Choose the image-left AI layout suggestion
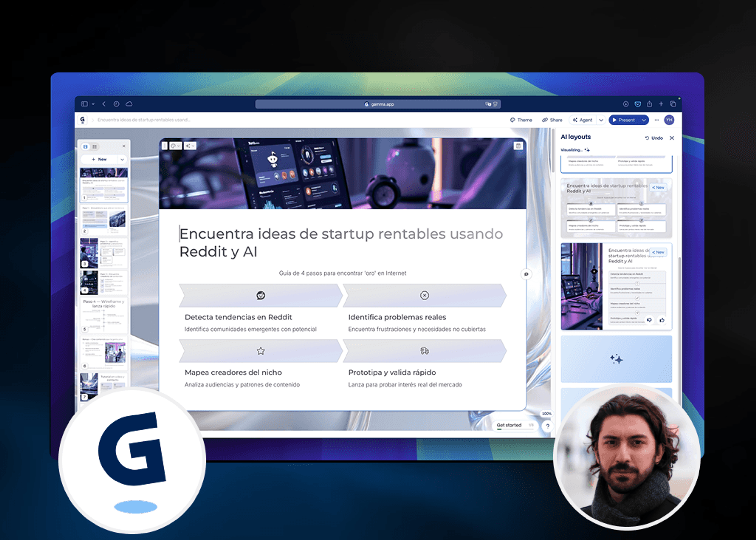Image resolution: width=756 pixels, height=540 pixels. coord(616,286)
